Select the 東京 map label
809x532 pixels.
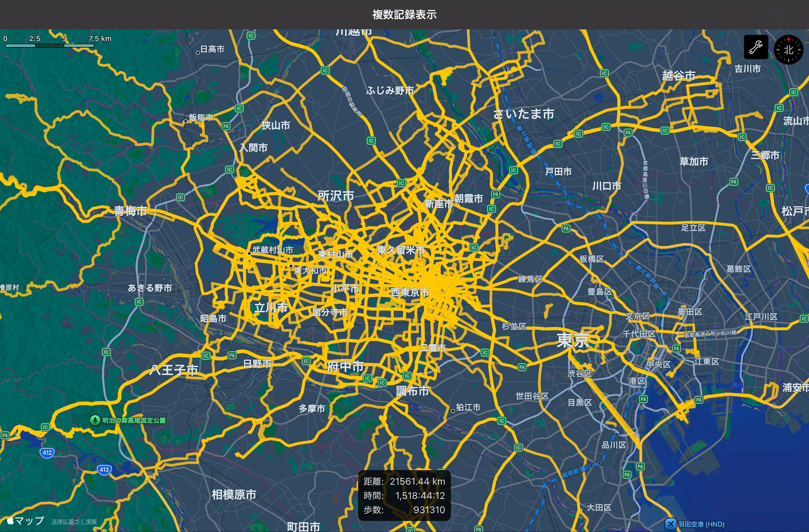pos(573,340)
